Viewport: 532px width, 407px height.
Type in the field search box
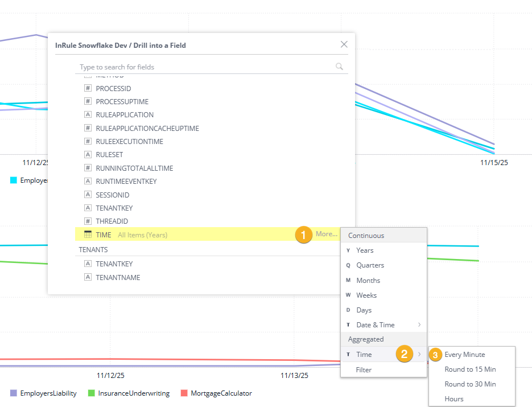[205, 67]
